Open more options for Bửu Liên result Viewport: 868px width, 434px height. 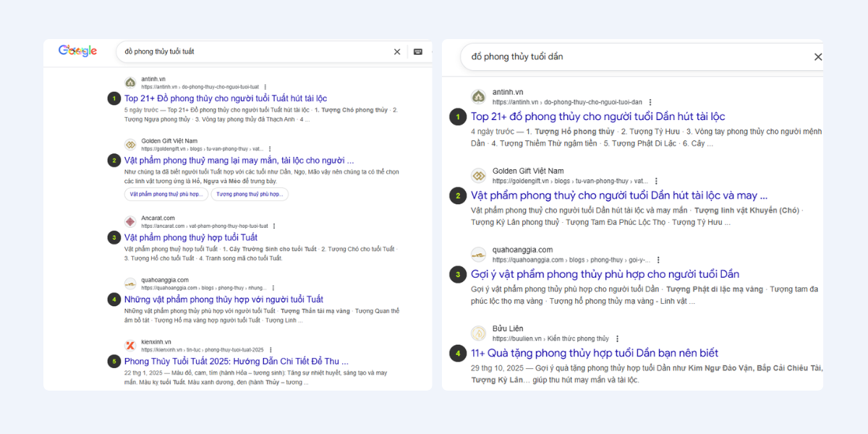(x=617, y=339)
